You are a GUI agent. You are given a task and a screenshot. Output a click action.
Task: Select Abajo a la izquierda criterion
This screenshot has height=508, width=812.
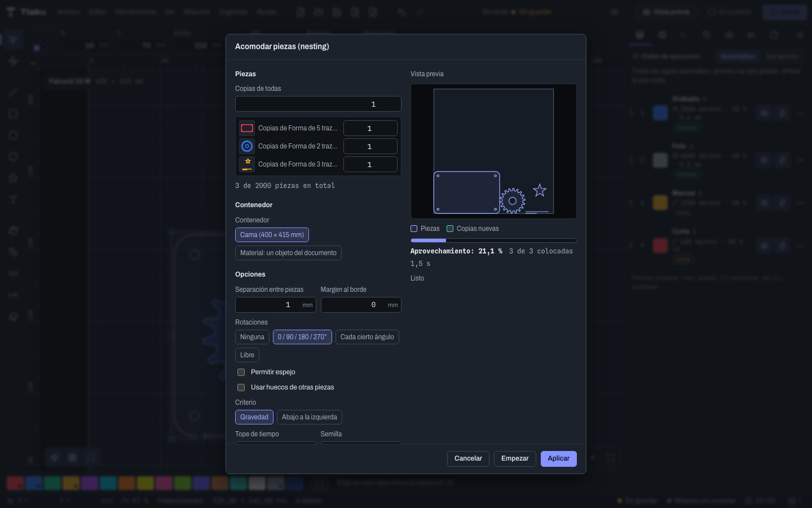pos(310,417)
